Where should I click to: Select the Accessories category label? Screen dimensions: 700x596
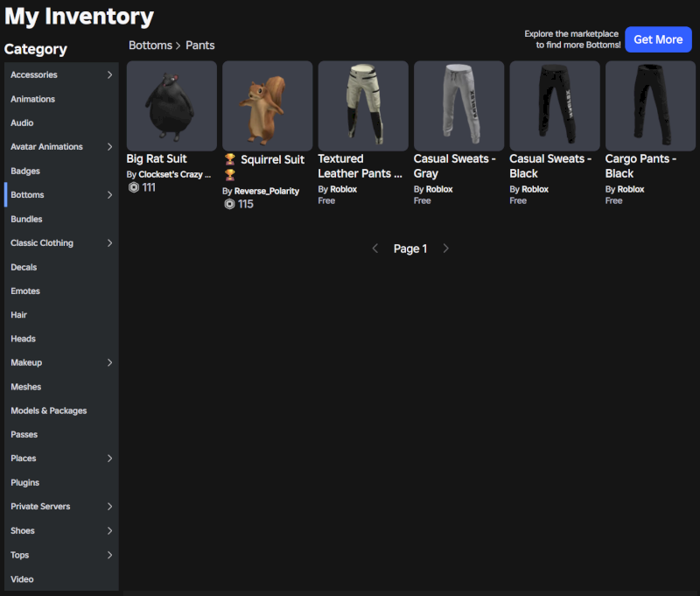click(34, 75)
